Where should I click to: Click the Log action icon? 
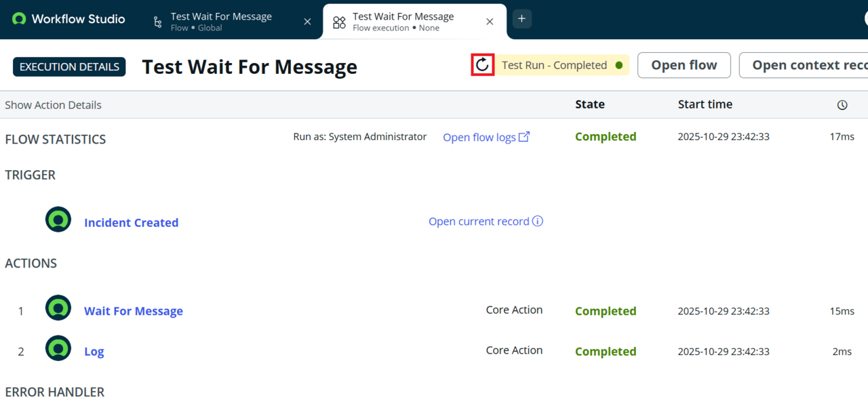click(58, 349)
